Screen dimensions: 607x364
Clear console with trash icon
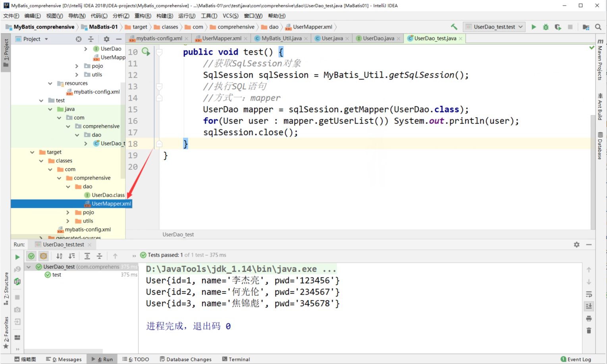coord(589,330)
